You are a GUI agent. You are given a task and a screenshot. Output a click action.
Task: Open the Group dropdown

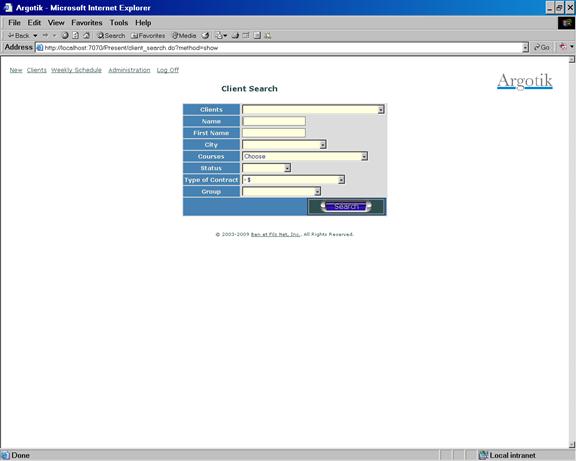point(281,192)
